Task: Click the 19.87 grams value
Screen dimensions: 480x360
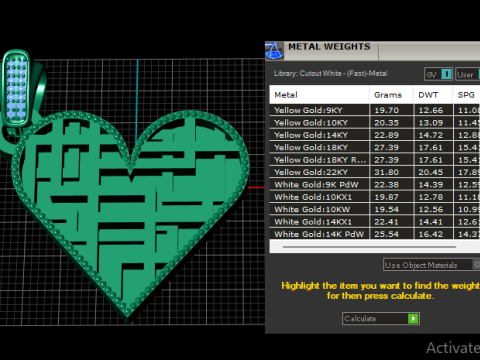Action: point(386,197)
